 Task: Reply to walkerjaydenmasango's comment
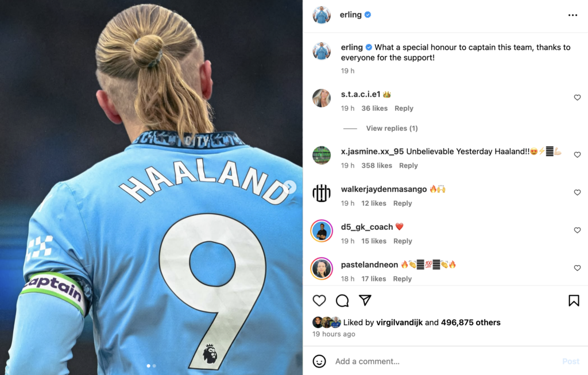[x=403, y=203]
